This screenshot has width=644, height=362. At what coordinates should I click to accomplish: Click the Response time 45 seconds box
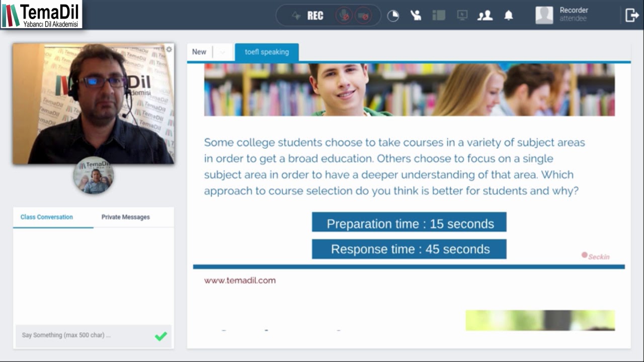[x=409, y=249]
